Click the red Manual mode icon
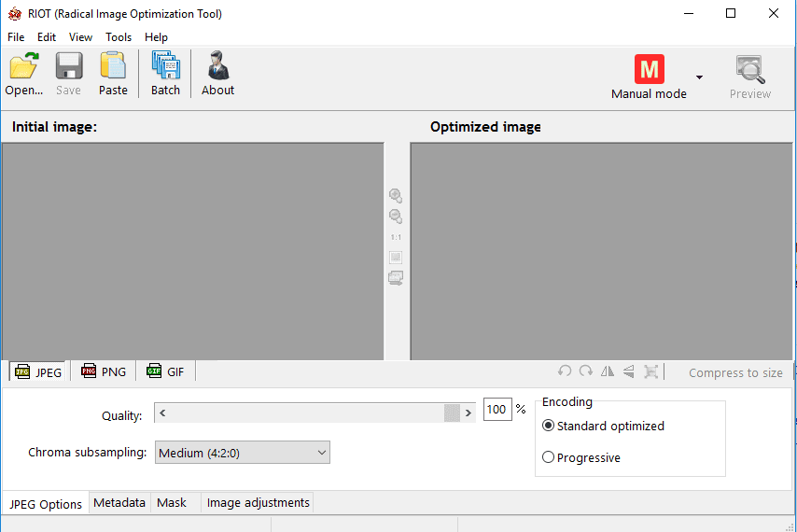This screenshot has width=797, height=532. click(650, 69)
